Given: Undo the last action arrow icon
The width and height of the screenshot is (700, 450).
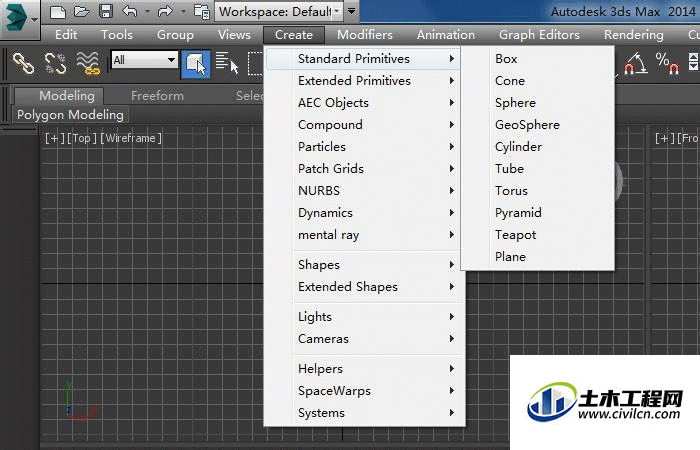Looking at the screenshot, I should pos(130,11).
